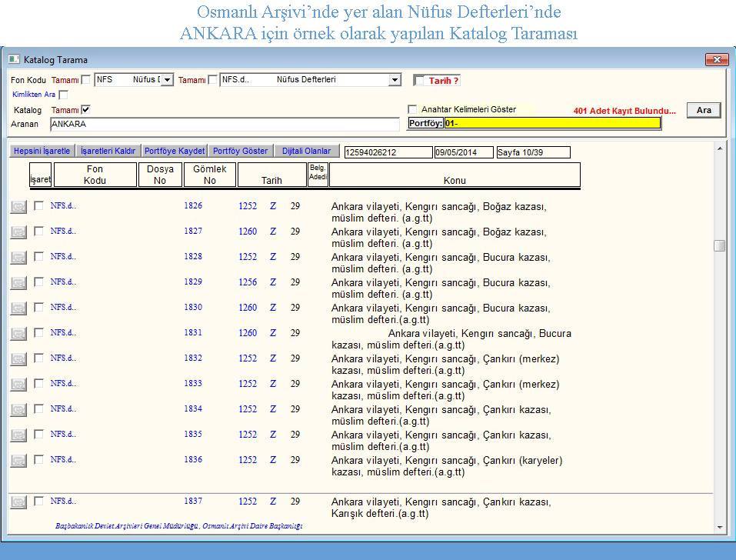Screen dimensions: 736x560
Task: Open the document icon for Gömlek 1831
Action: (18, 333)
